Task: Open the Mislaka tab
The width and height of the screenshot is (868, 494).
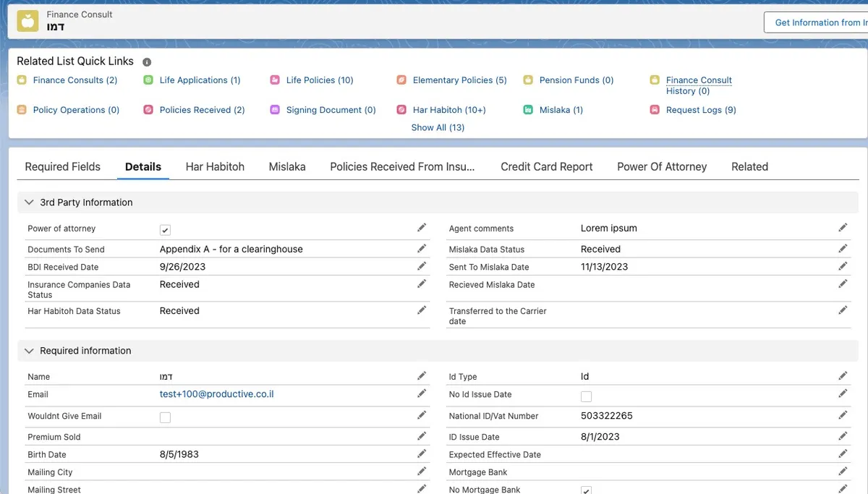Action: (x=287, y=166)
